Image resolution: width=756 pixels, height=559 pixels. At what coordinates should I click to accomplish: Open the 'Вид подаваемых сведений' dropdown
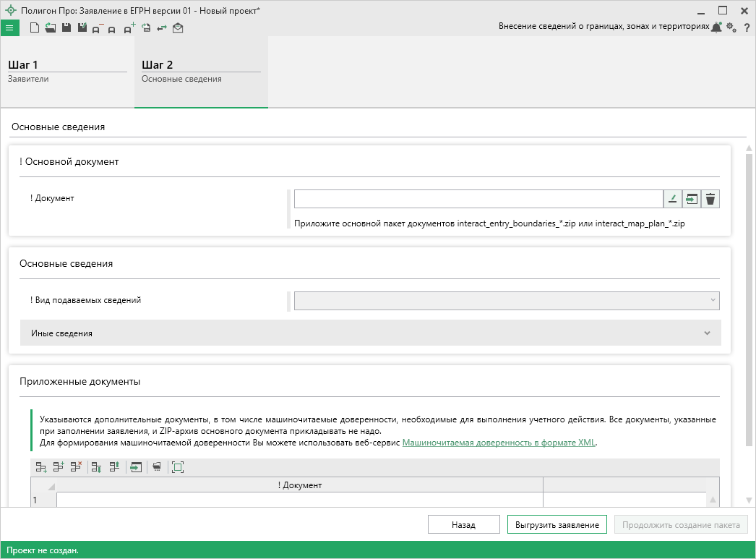pyautogui.click(x=506, y=300)
